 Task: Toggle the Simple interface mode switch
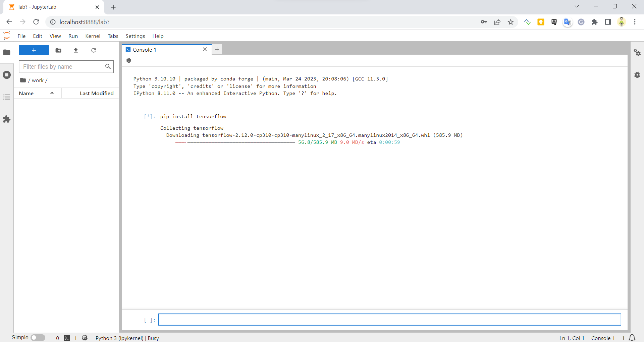(x=38, y=338)
